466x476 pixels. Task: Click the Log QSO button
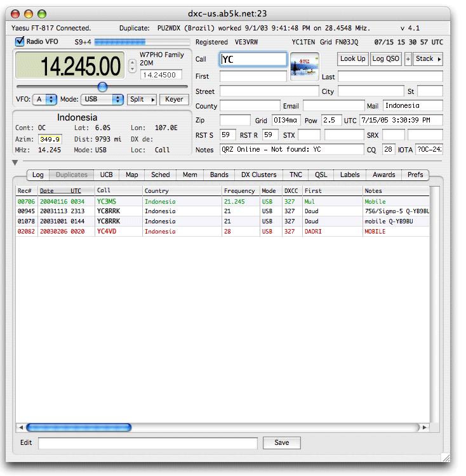coord(386,59)
